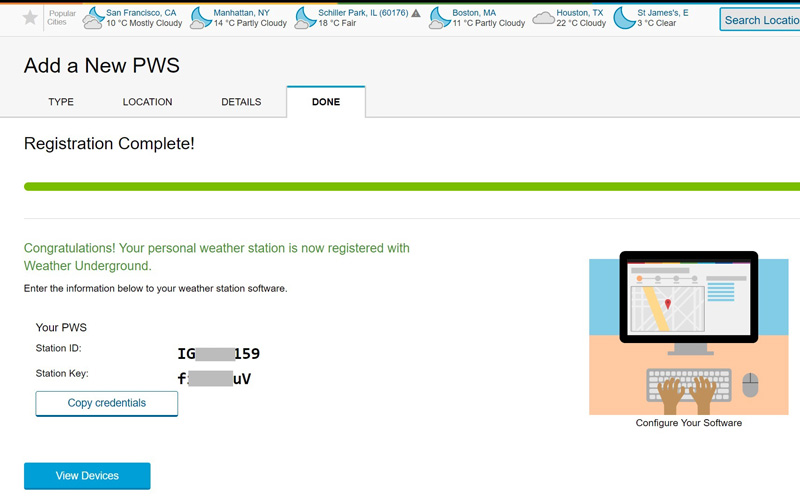800x503 pixels.
Task: Open St James's weather link
Action: point(663,13)
